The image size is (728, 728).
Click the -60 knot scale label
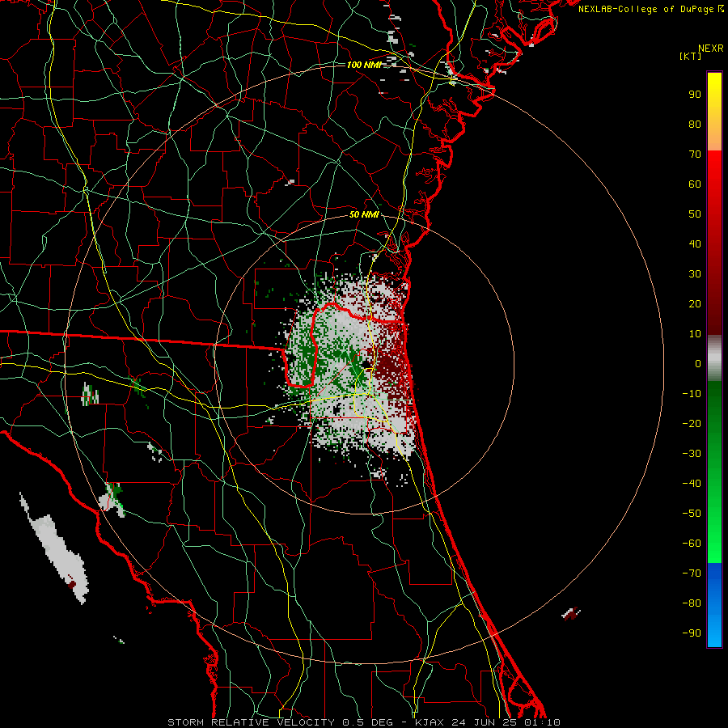pyautogui.click(x=692, y=544)
